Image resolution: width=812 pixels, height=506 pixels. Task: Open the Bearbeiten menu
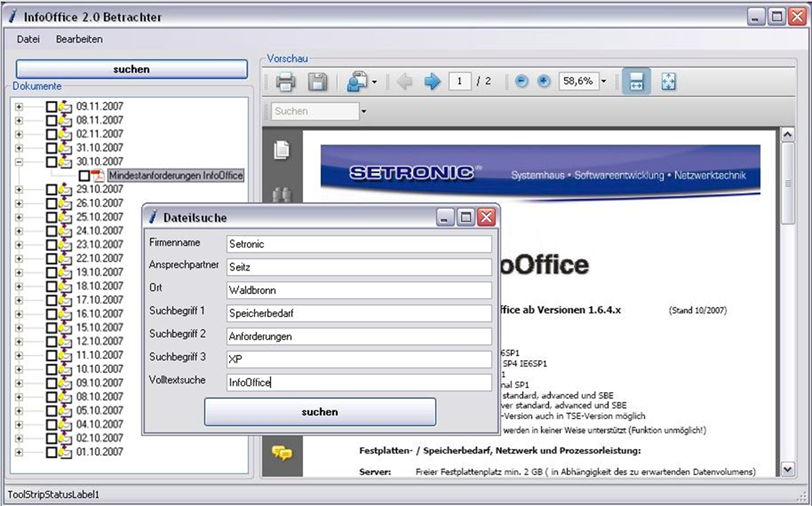[79, 39]
